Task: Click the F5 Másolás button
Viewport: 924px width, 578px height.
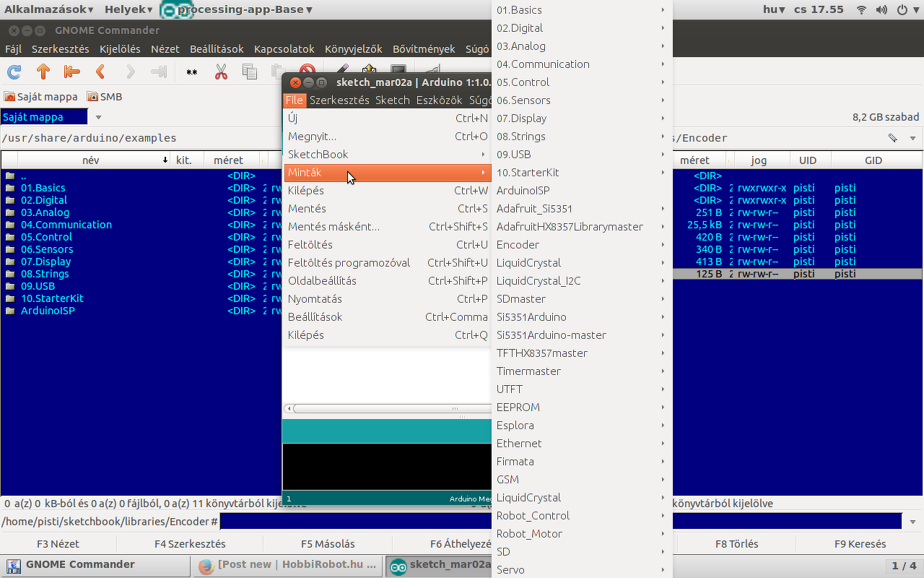Action: tap(328, 544)
